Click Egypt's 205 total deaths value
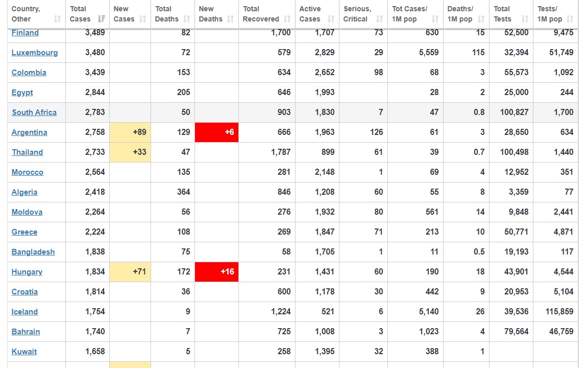588x368 pixels. [x=184, y=92]
